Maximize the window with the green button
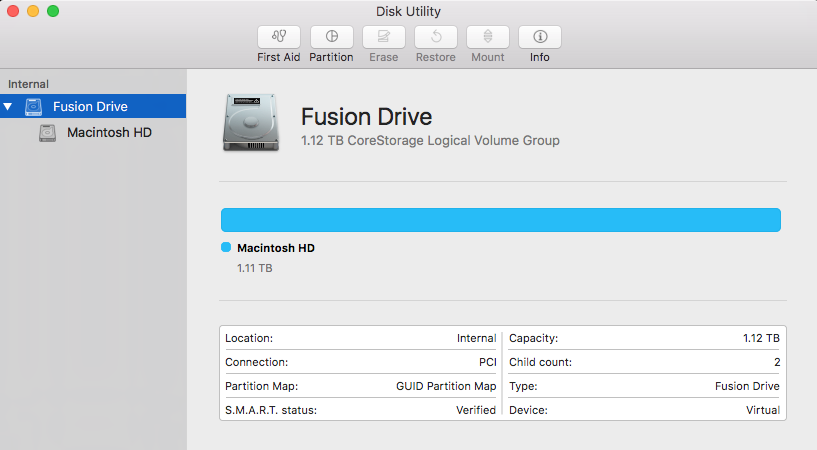The image size is (817, 450). tap(53, 11)
